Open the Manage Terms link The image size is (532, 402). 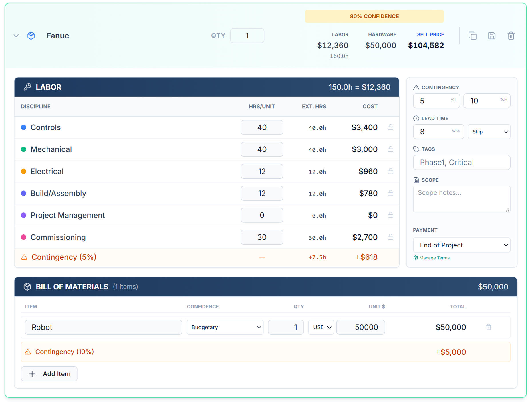click(434, 258)
